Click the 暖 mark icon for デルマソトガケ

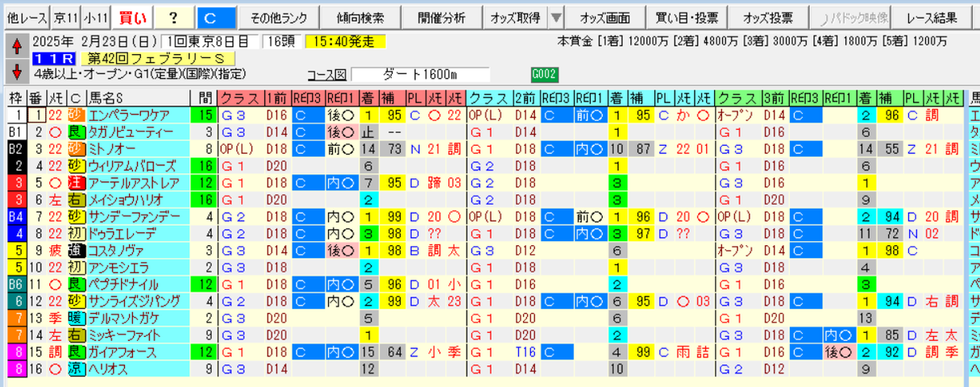pos(76,318)
